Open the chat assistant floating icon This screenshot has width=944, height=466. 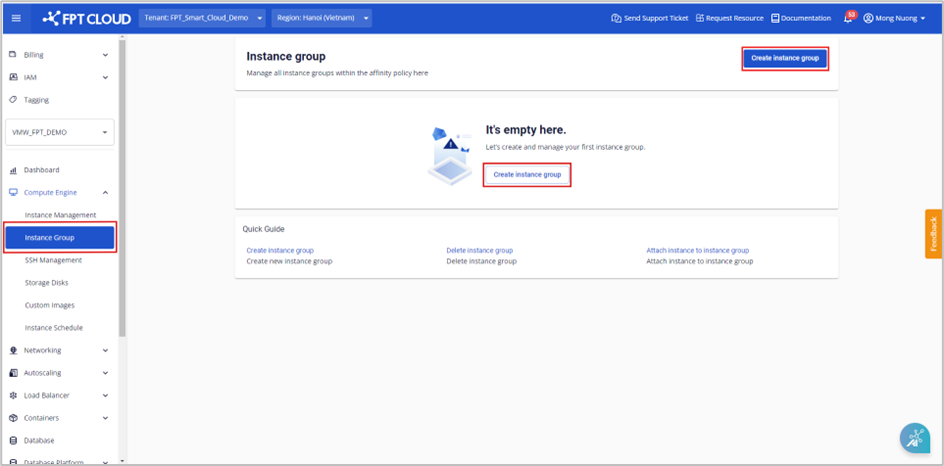point(914,438)
